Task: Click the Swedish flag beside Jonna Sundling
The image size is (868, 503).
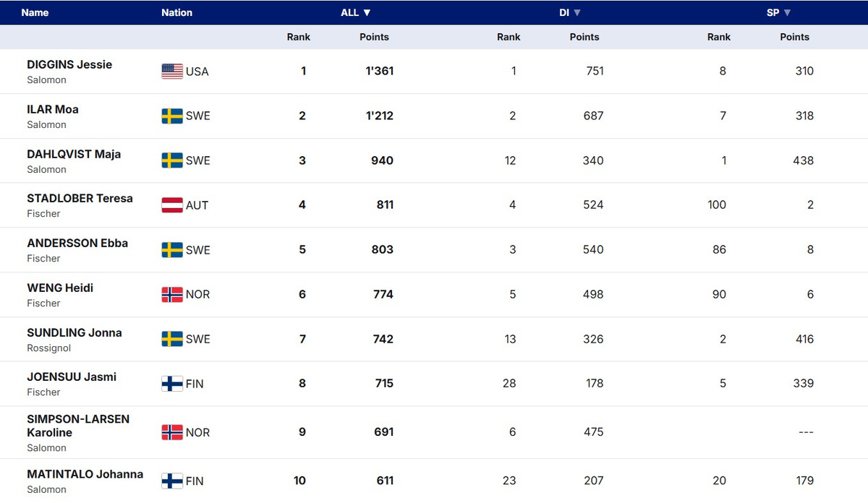Action: (172, 339)
